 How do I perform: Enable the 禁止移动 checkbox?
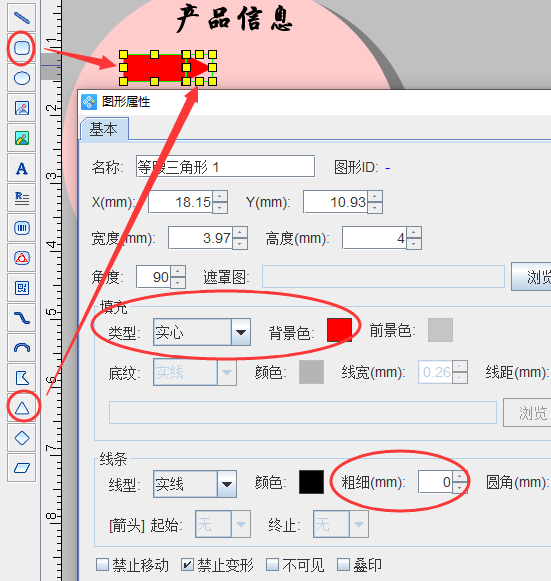102,565
